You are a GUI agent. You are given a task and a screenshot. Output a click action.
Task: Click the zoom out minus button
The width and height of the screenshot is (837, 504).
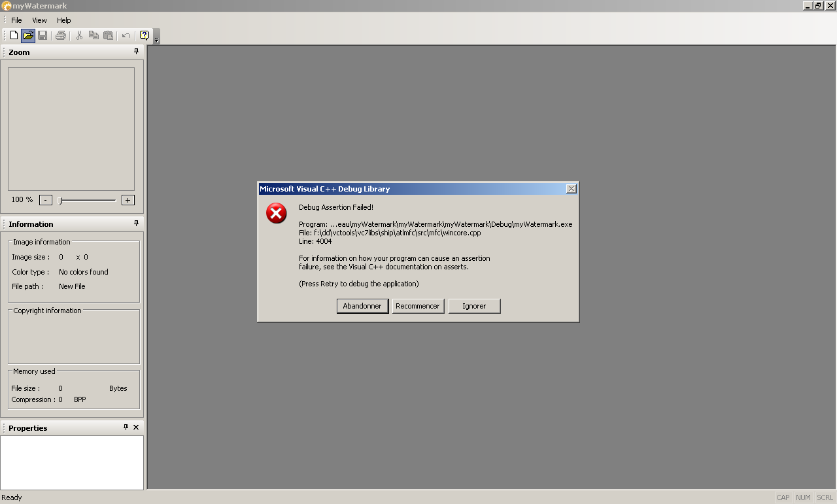pos(46,200)
